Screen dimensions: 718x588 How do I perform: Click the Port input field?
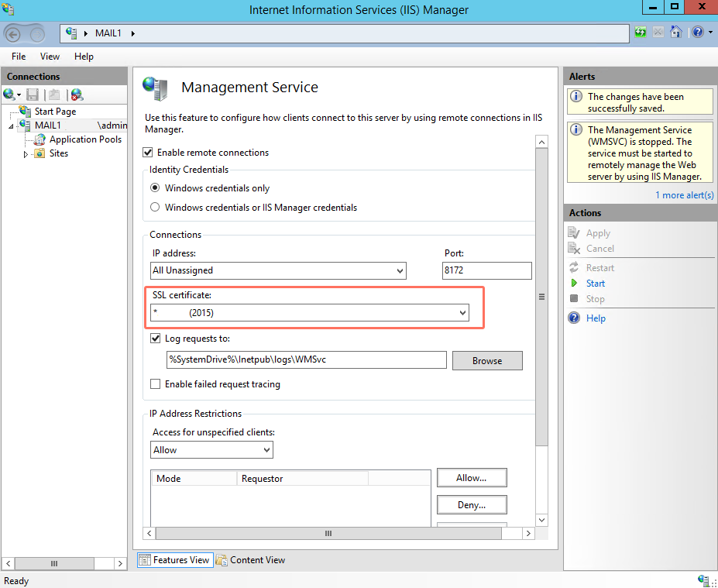[x=486, y=271]
